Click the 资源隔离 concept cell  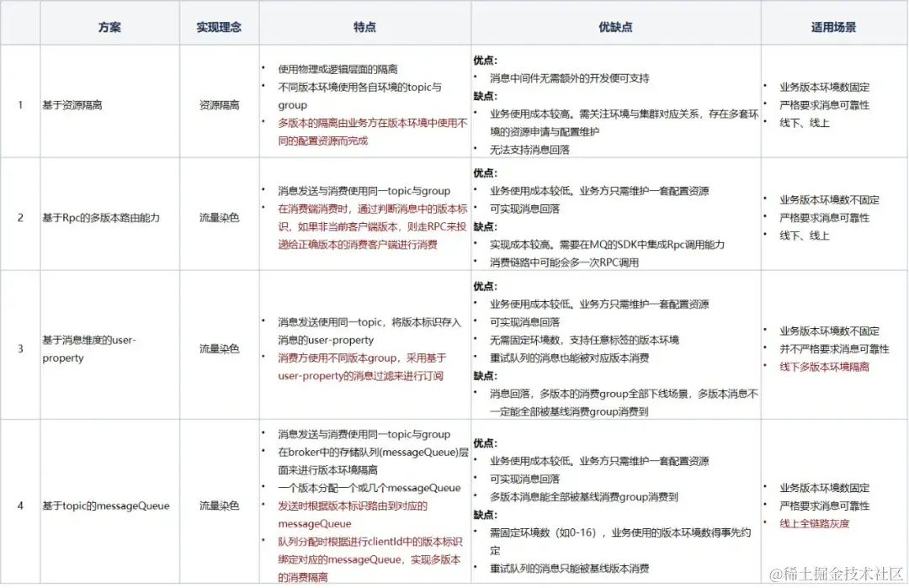(219, 104)
